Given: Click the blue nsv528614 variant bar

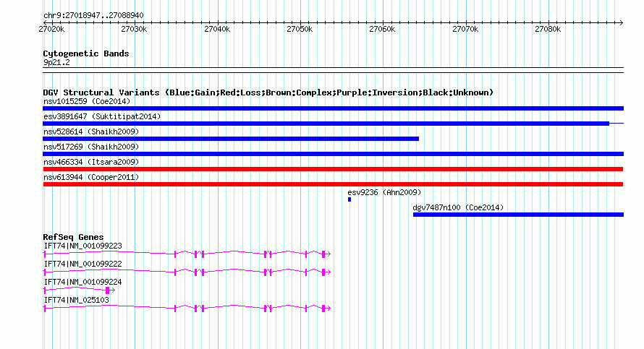Looking at the screenshot, I should [231, 139].
